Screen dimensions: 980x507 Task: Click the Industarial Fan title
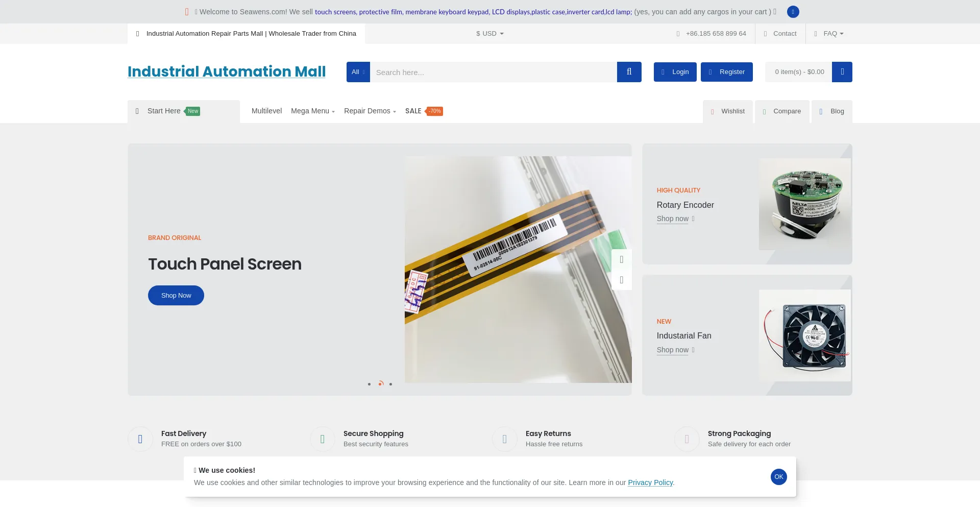click(684, 335)
